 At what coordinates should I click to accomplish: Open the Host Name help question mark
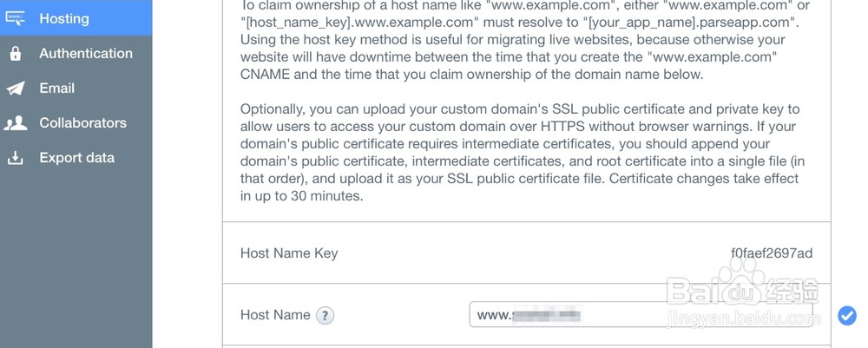[x=325, y=316]
